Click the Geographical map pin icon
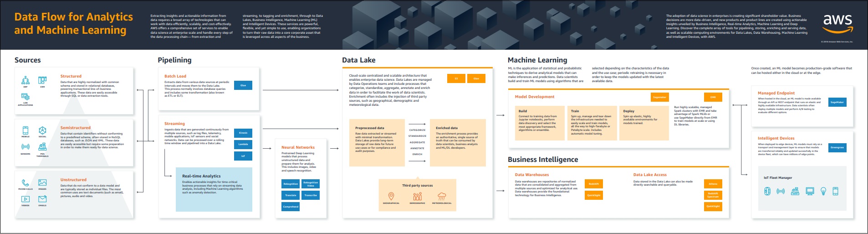Viewport: 868px width, 234px height. click(x=391, y=196)
